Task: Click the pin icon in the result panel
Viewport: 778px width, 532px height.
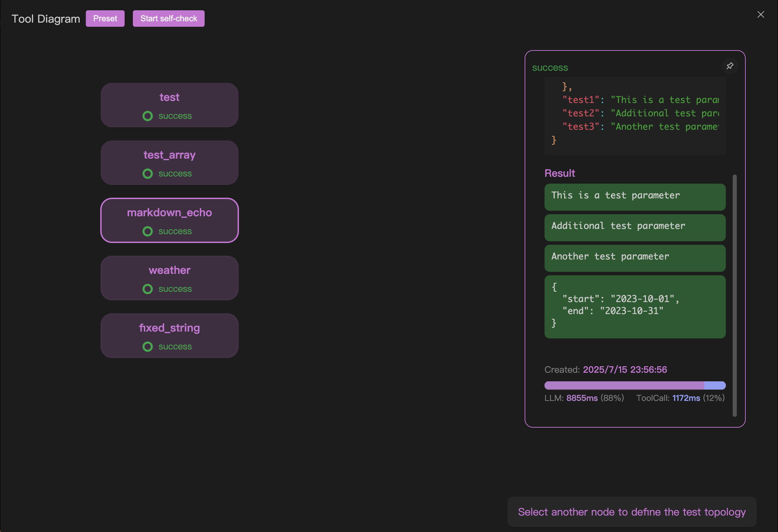Action: [730, 66]
